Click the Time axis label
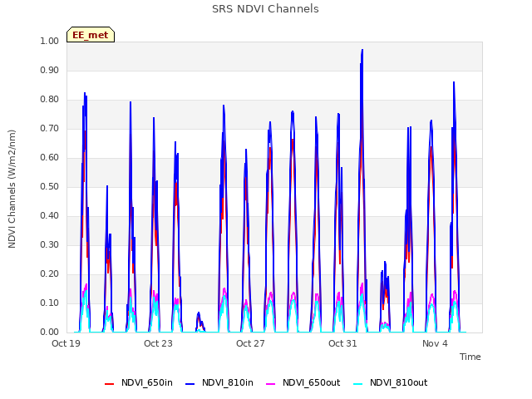 pos(470,357)
